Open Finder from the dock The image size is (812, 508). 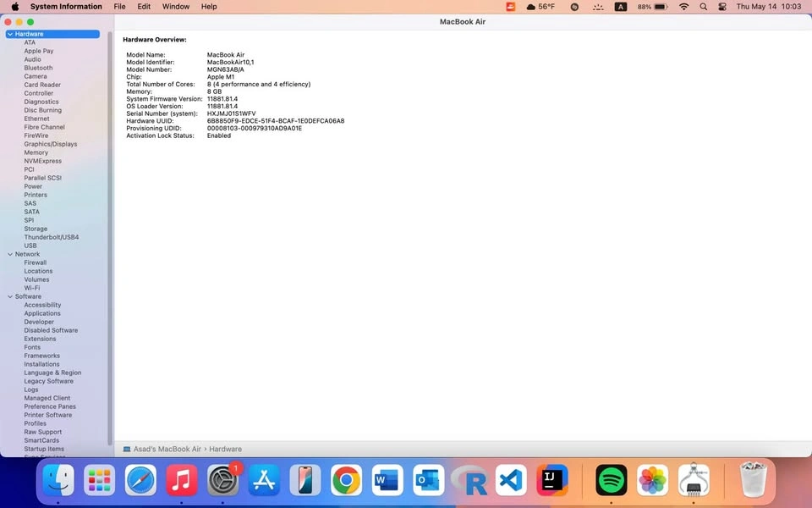pyautogui.click(x=58, y=480)
